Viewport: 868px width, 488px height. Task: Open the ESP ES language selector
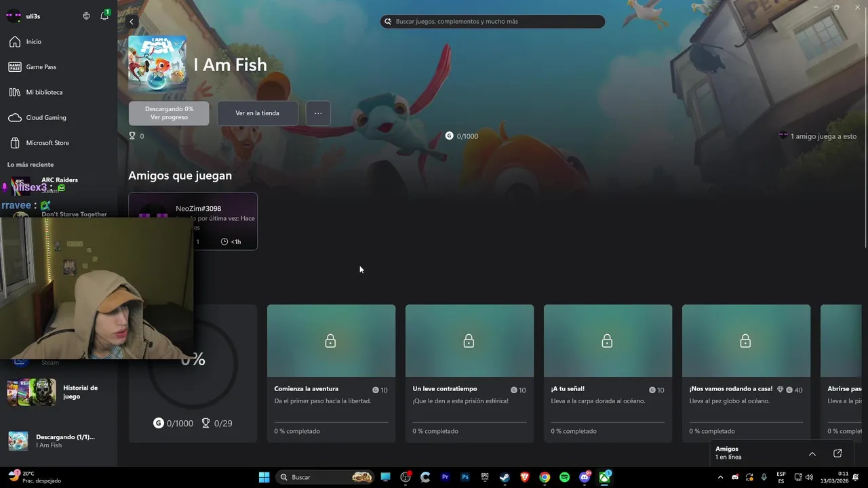point(781,477)
